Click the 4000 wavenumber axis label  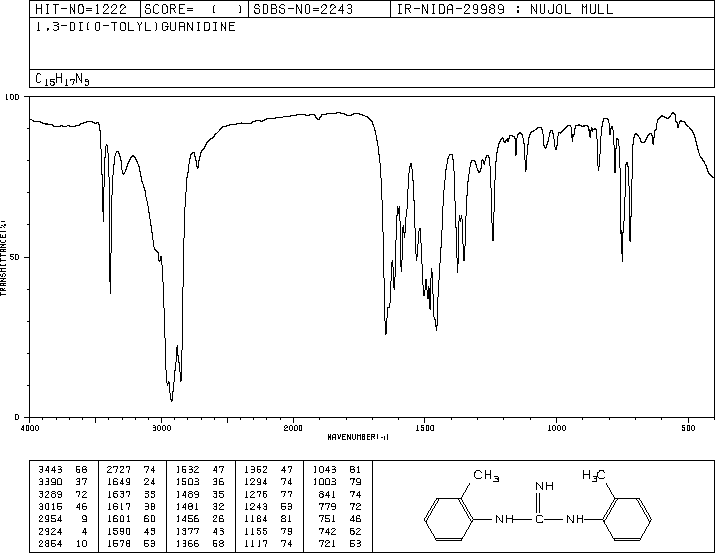tap(30, 428)
